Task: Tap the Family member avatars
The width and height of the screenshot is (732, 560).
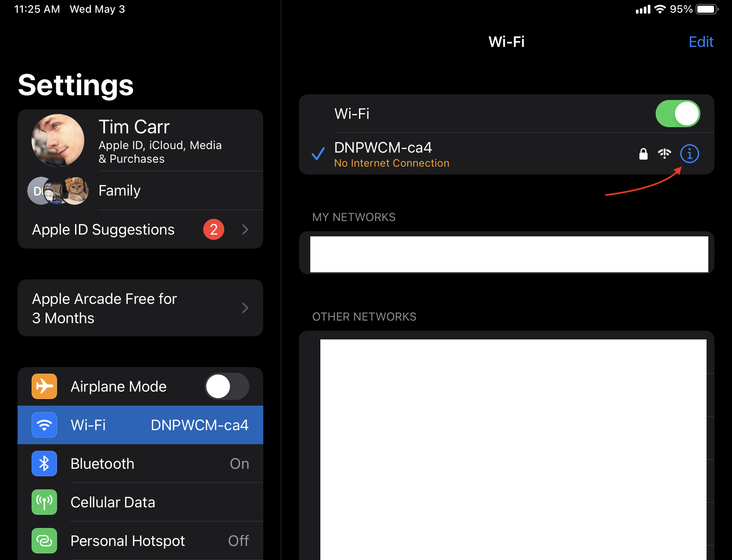Action: tap(58, 191)
